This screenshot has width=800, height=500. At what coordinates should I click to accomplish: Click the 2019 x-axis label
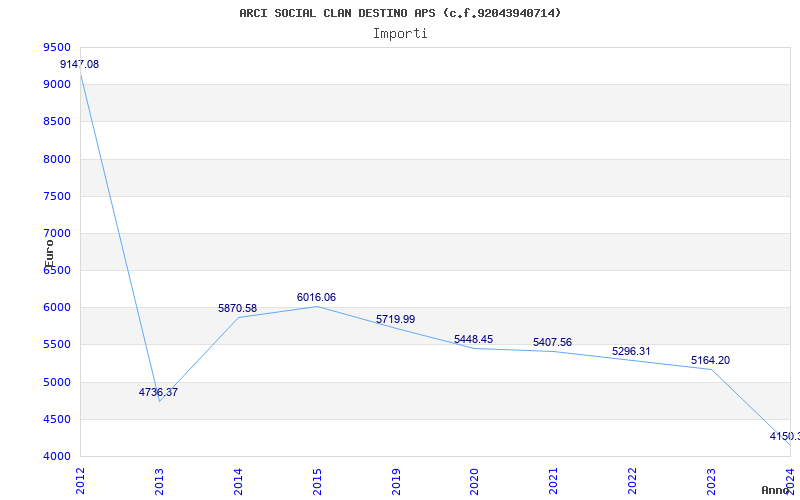(x=396, y=481)
